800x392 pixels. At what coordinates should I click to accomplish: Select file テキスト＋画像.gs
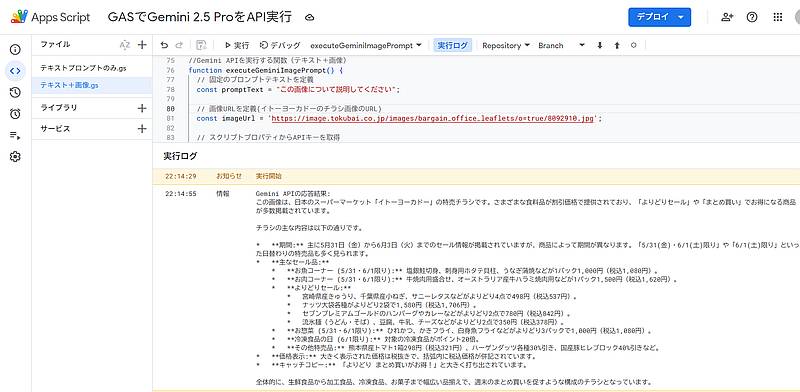(x=92, y=85)
